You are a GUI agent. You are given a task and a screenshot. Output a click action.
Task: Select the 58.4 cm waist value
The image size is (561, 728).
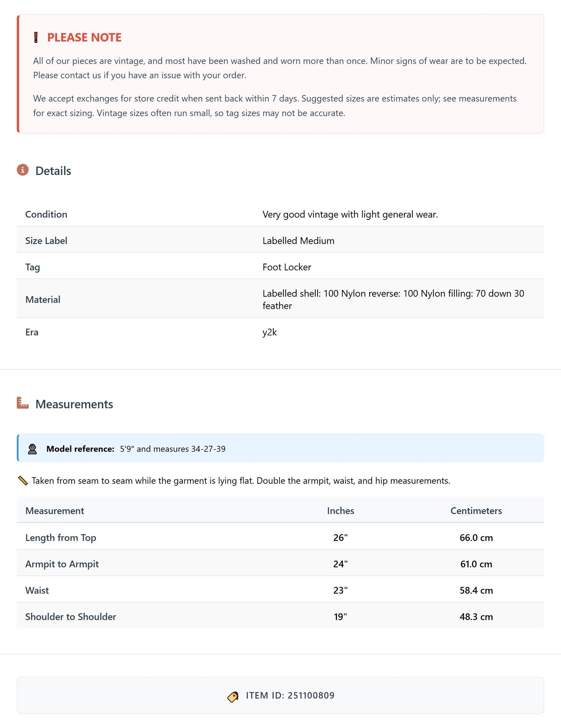(x=476, y=591)
